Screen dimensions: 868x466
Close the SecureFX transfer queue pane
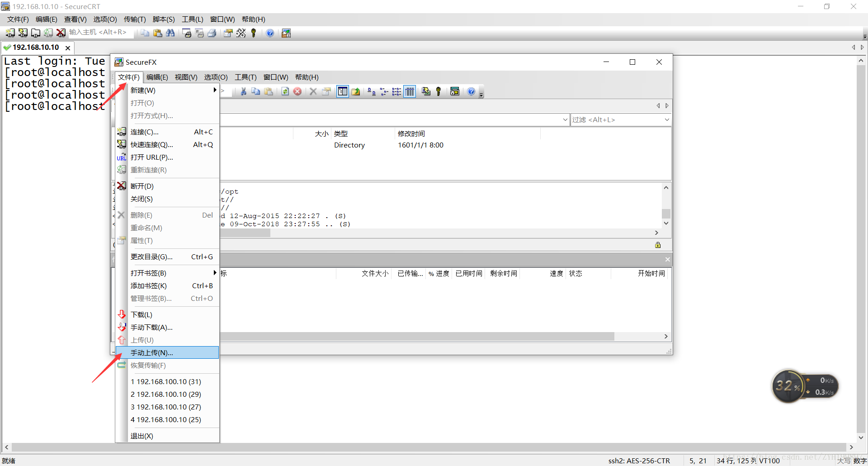coord(667,259)
